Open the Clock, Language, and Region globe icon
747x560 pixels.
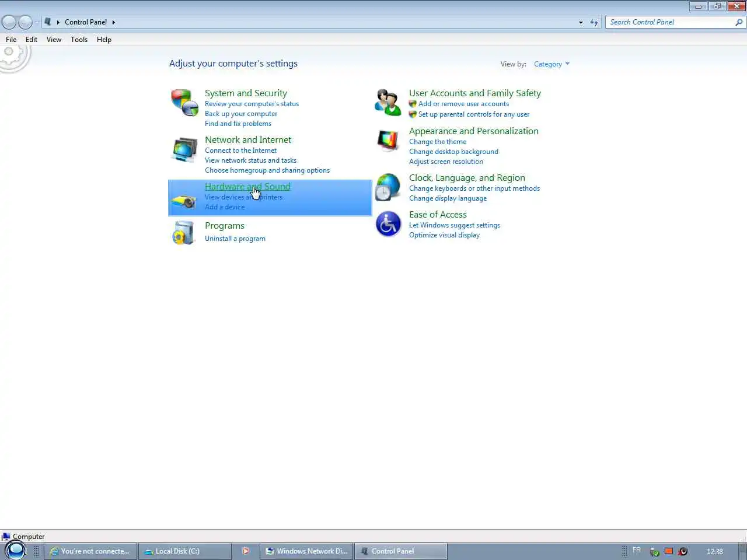coord(388,187)
